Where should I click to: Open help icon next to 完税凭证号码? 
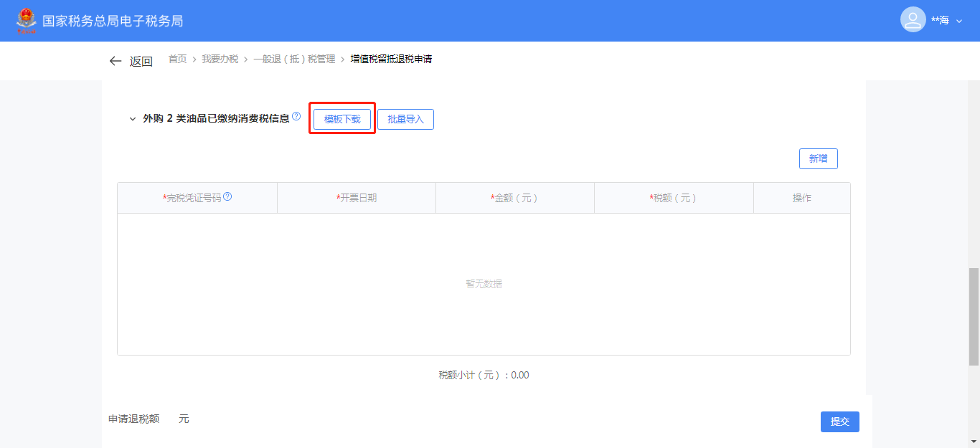[x=227, y=196]
